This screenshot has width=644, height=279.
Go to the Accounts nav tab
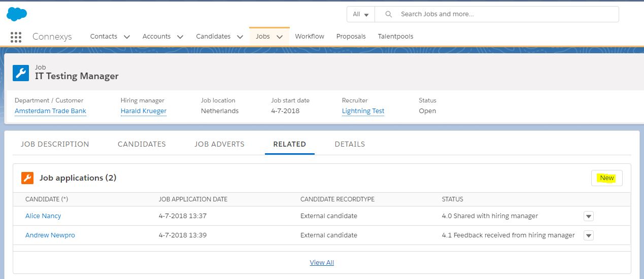pyautogui.click(x=156, y=37)
